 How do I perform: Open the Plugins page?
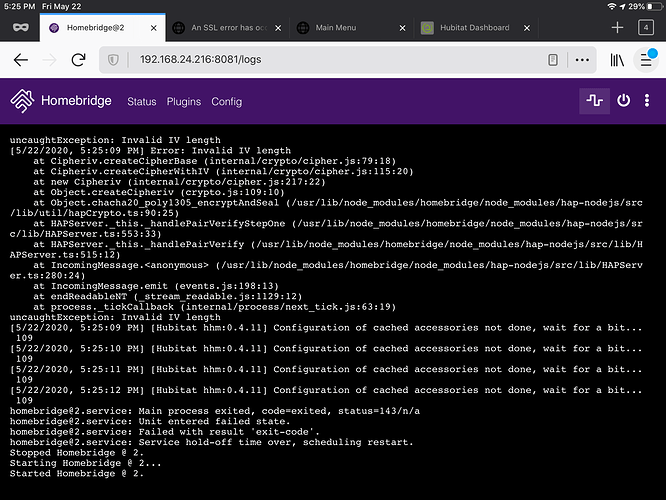click(183, 102)
